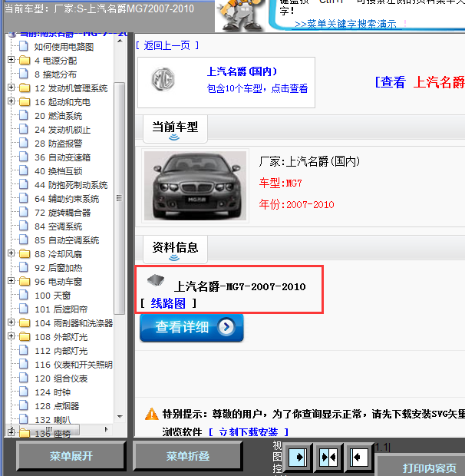Click the 24 发动机锁止 page icon
The width and height of the screenshot is (465, 476).
coord(24,129)
